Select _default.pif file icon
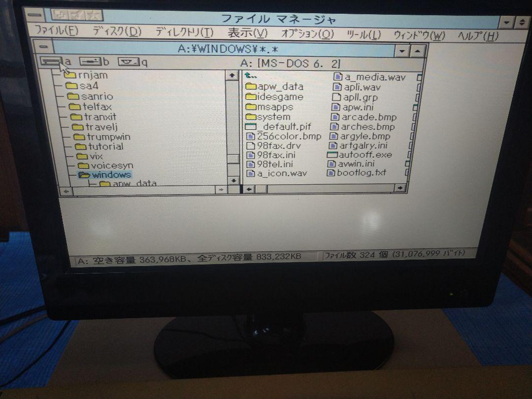Image resolution: width=532 pixels, height=399 pixels. [x=250, y=127]
